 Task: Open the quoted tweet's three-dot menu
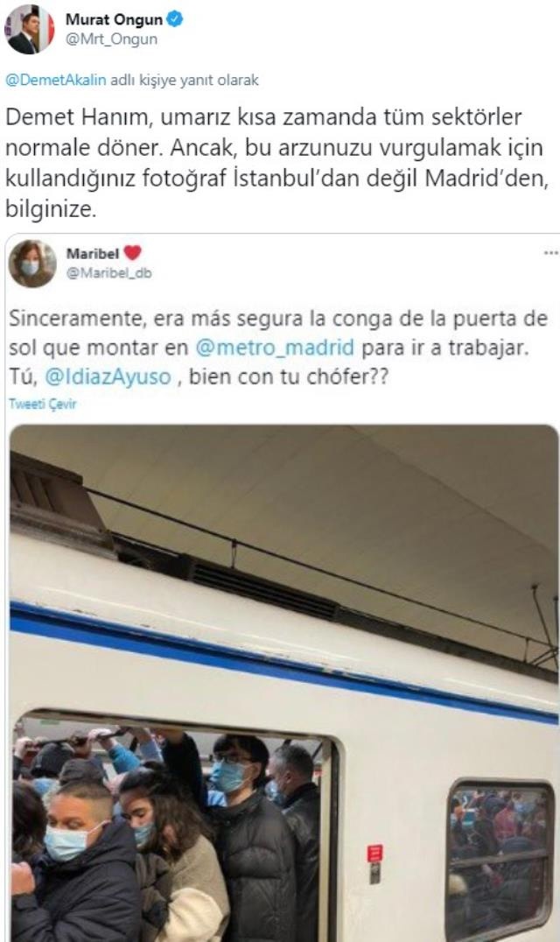click(550, 253)
